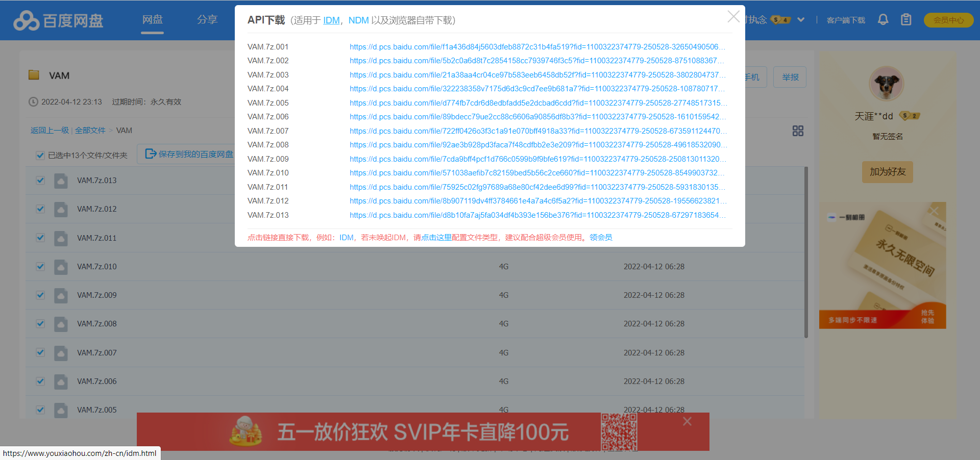Uncheck the VAM.7z.012 checkbox
The image size is (980, 460).
[x=41, y=209]
